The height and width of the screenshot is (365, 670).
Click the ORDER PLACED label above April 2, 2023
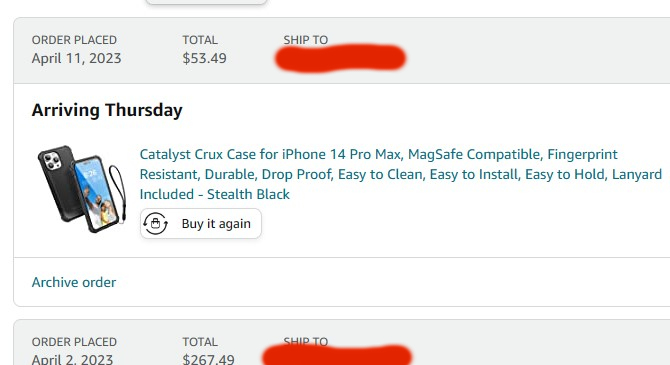[74, 342]
